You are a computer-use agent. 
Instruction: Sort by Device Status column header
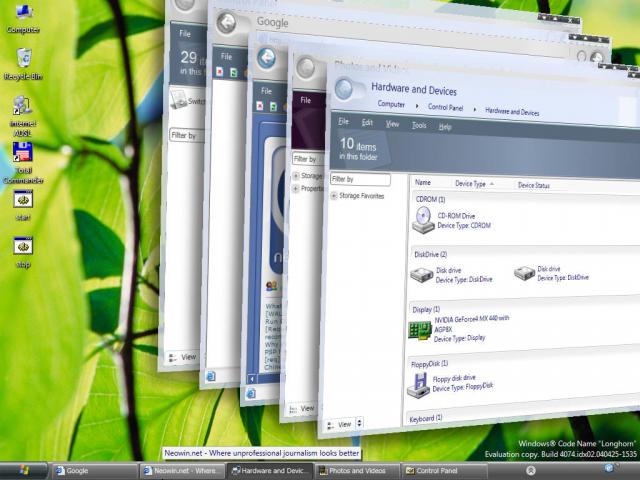(x=533, y=185)
